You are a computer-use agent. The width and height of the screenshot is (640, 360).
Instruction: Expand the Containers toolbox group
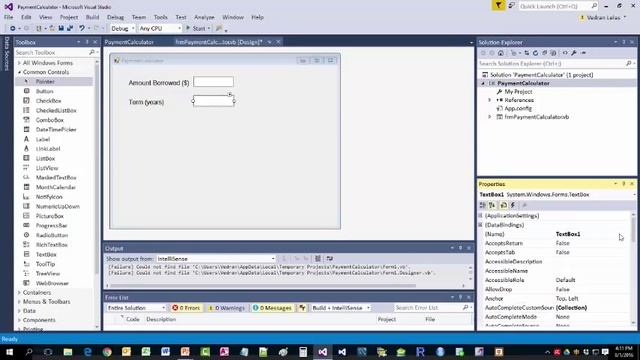[x=19, y=293]
